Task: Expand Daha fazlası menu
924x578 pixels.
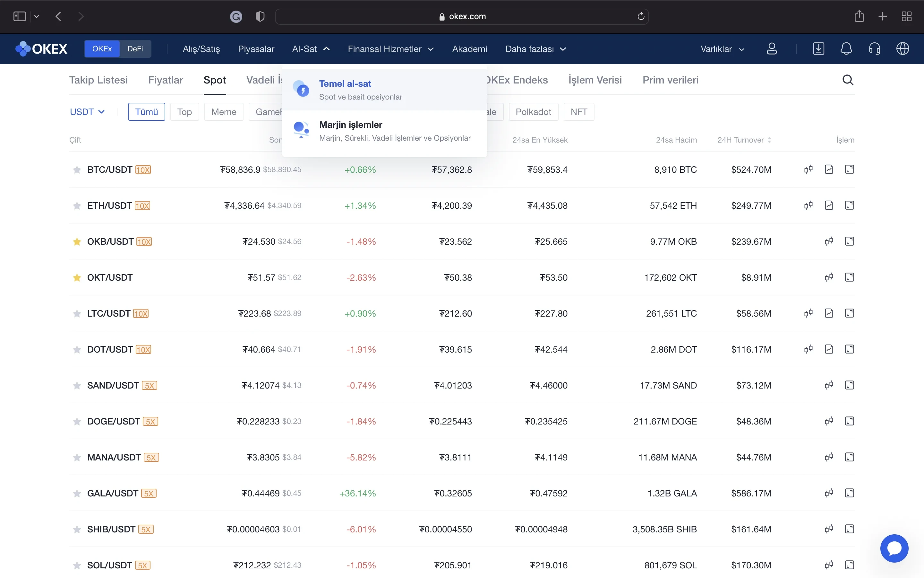Action: pyautogui.click(x=536, y=49)
